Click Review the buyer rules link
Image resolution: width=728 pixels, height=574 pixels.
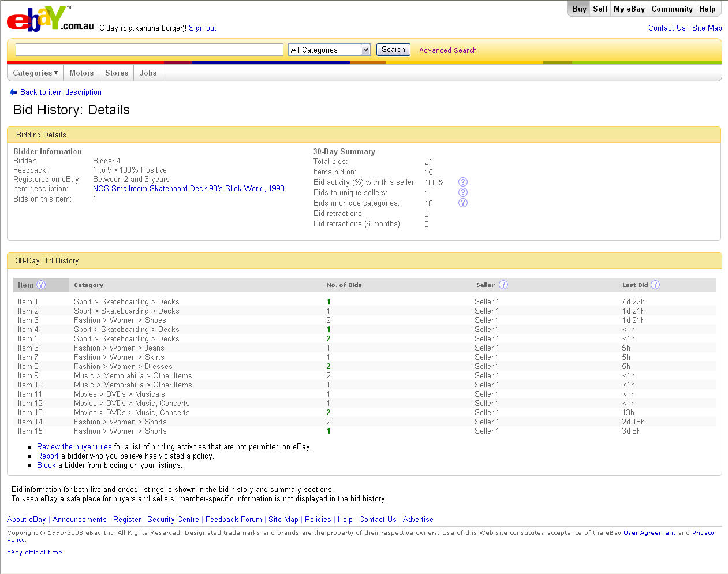[74, 447]
